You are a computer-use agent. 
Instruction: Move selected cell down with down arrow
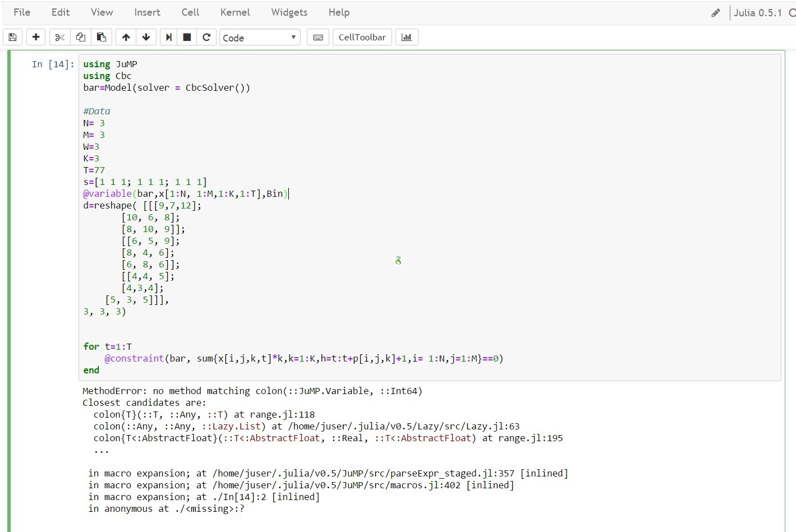pos(146,37)
